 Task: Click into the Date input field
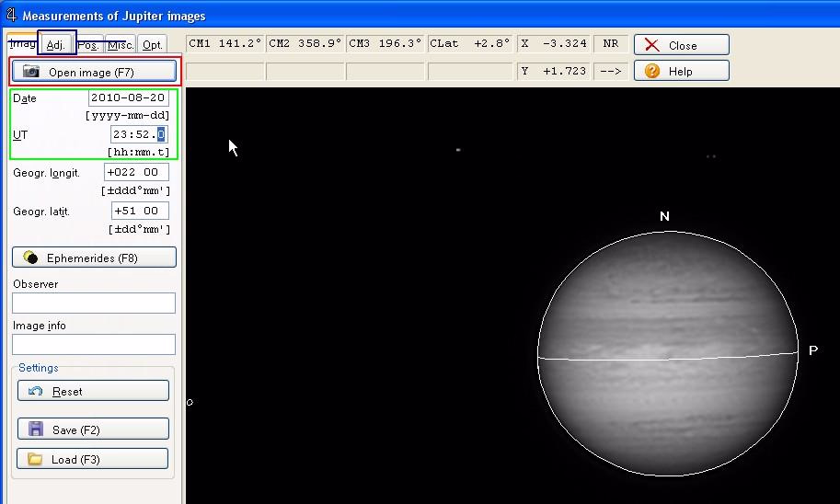click(x=129, y=98)
